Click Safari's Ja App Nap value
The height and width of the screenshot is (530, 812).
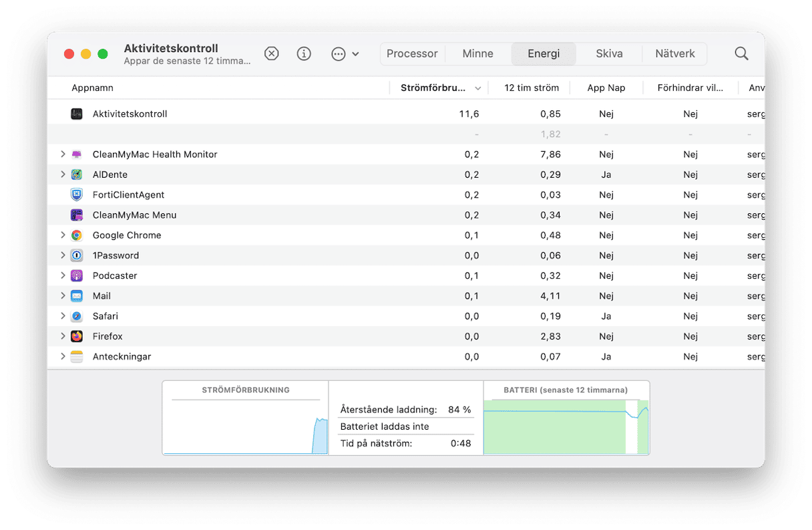tap(606, 316)
